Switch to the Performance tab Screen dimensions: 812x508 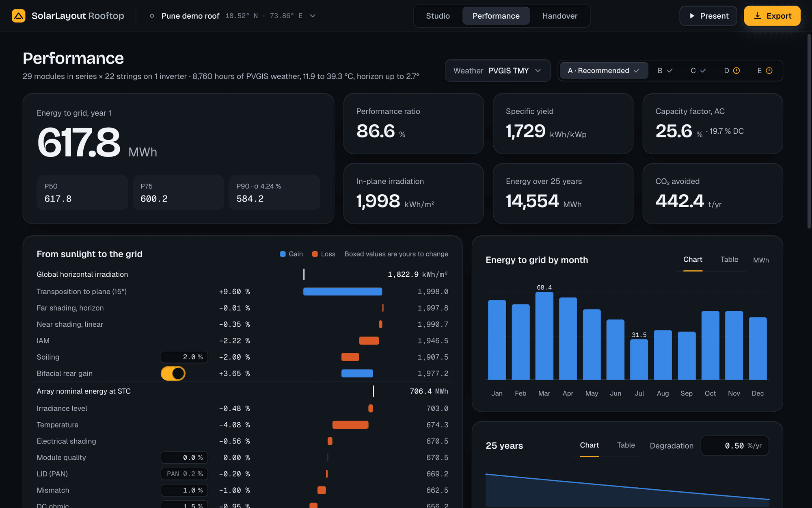pyautogui.click(x=496, y=16)
